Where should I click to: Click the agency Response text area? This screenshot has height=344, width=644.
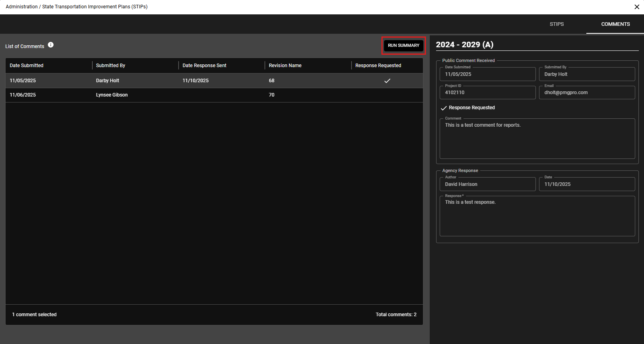[537, 216]
